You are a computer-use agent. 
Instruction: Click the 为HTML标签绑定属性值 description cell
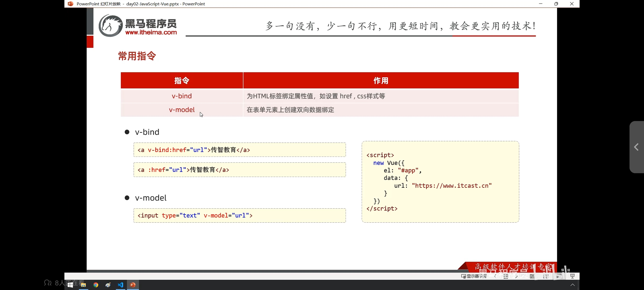pos(381,96)
